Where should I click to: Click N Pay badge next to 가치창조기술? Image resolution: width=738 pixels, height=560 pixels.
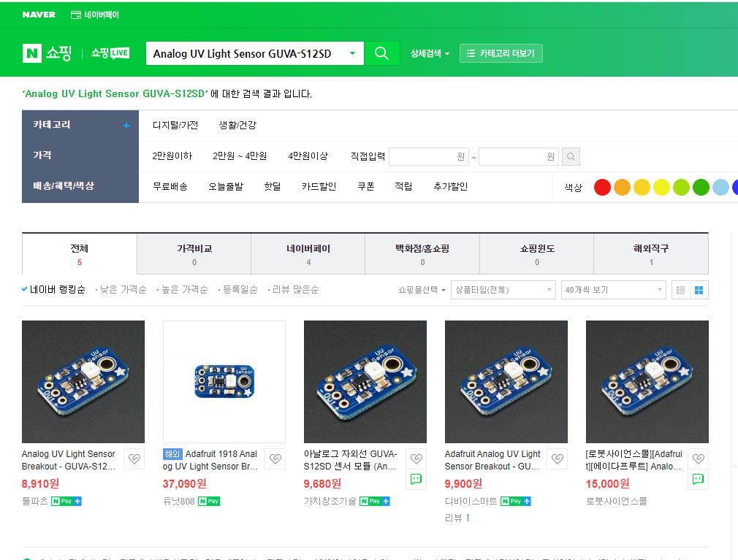(374, 502)
